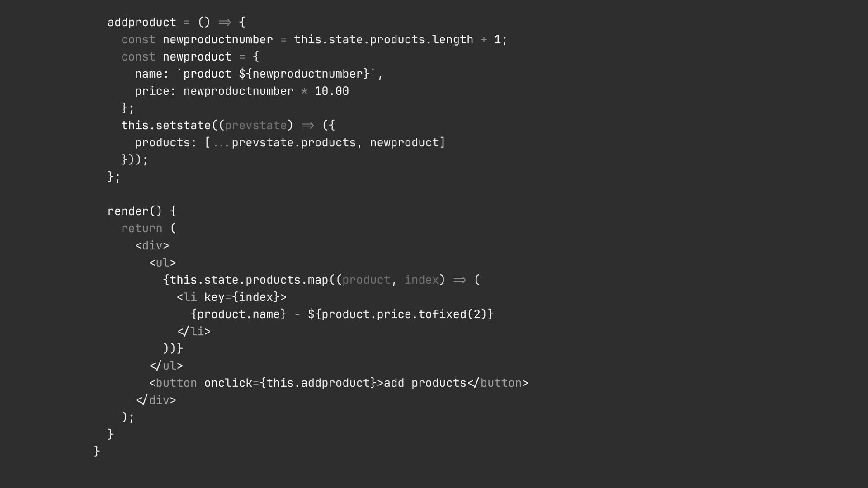Click the newproductnumber constant declaration
Screen dimensions: 868x488
(217, 39)
